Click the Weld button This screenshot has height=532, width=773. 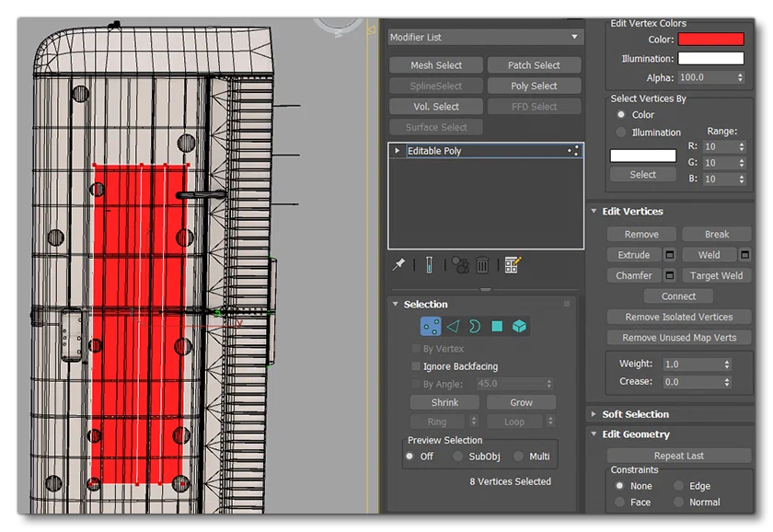709,255
